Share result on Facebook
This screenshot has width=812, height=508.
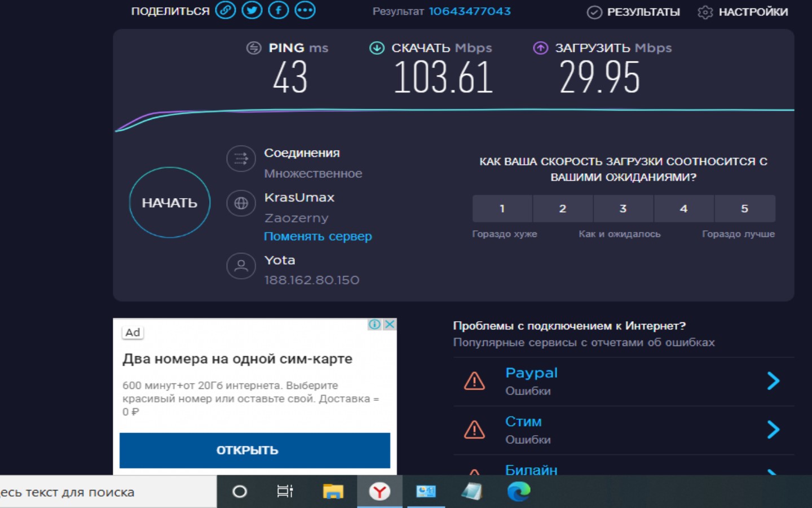(279, 10)
